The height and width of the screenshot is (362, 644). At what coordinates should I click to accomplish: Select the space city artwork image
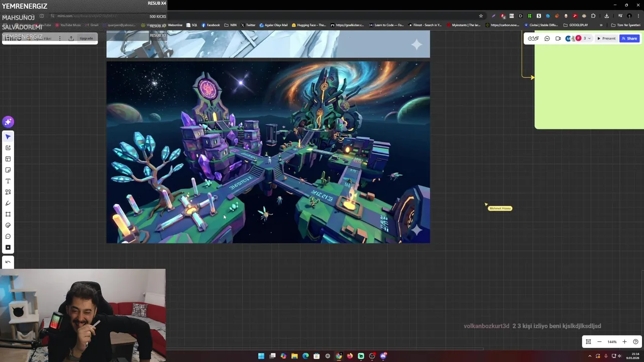coord(268,152)
